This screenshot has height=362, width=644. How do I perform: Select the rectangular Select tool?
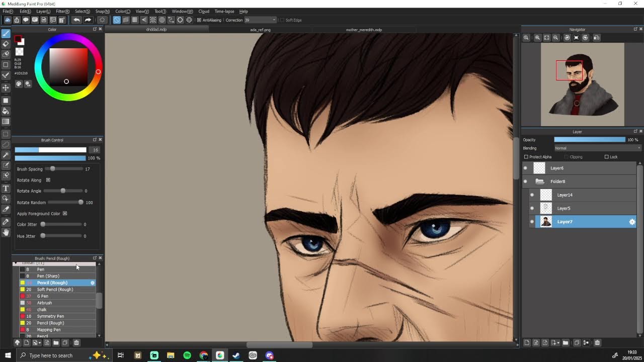6,134
